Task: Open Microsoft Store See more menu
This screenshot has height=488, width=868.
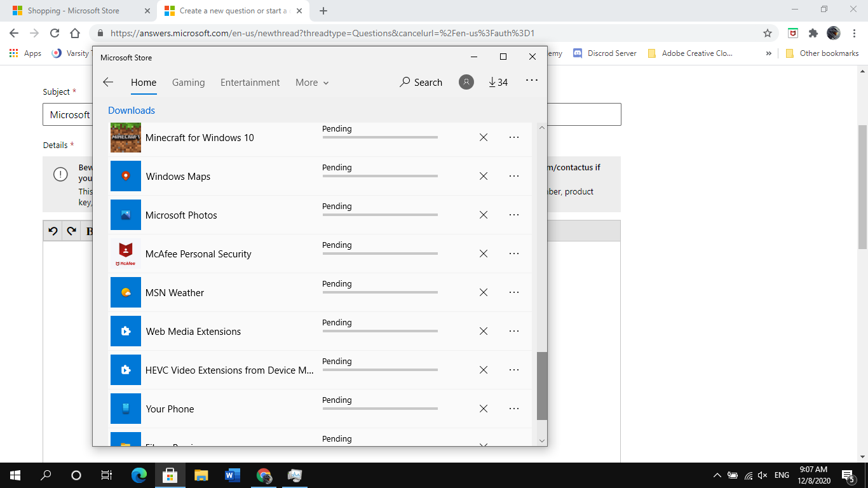Action: point(532,80)
